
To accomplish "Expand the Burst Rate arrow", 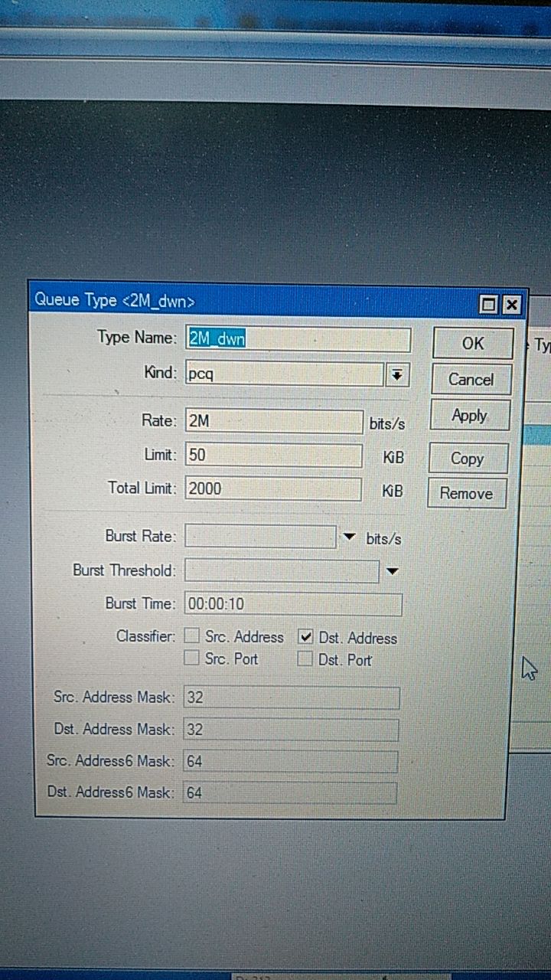I will (350, 537).
